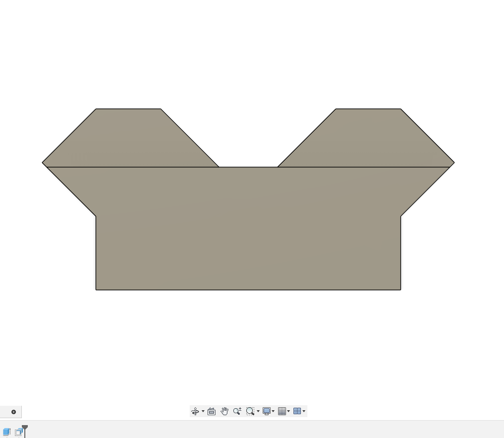Screen dimensions: 504x438
Task: Click the round plus button
Action: [13, 412]
